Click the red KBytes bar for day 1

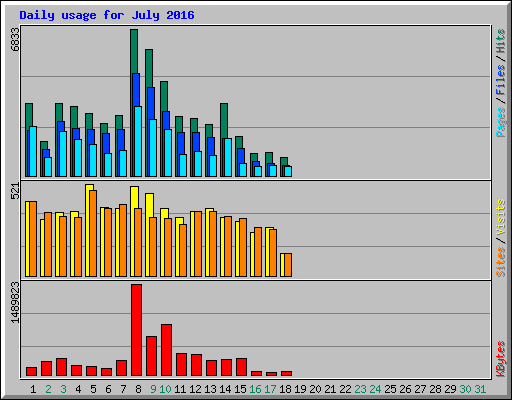click(31, 372)
